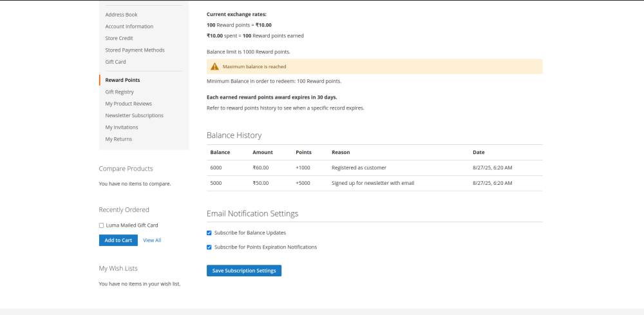Check the Luma Mailed Gift Card box
The height and width of the screenshot is (315, 644).
point(101,225)
